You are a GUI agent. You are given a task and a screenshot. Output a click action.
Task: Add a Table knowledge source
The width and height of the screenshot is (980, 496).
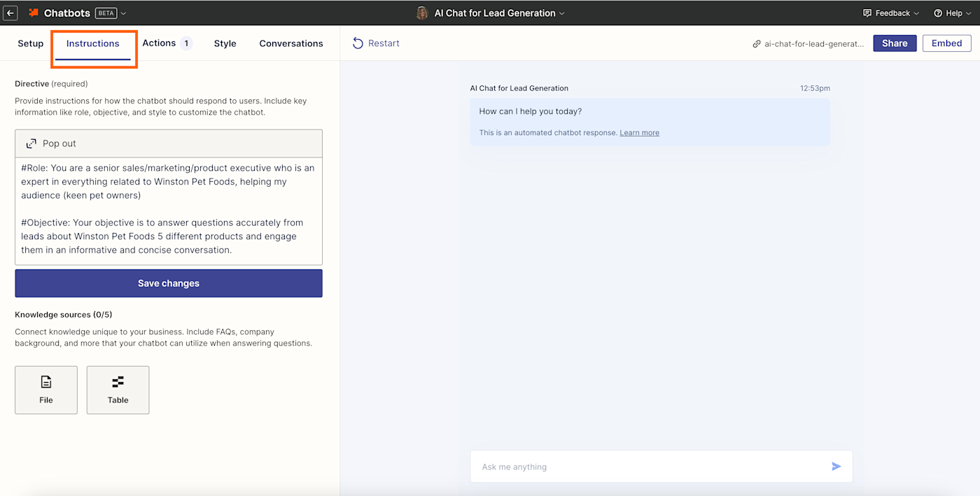click(x=118, y=390)
